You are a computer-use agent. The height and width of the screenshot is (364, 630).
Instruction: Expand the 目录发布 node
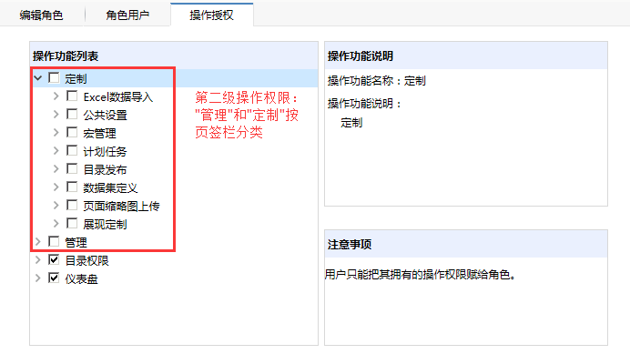point(56,168)
